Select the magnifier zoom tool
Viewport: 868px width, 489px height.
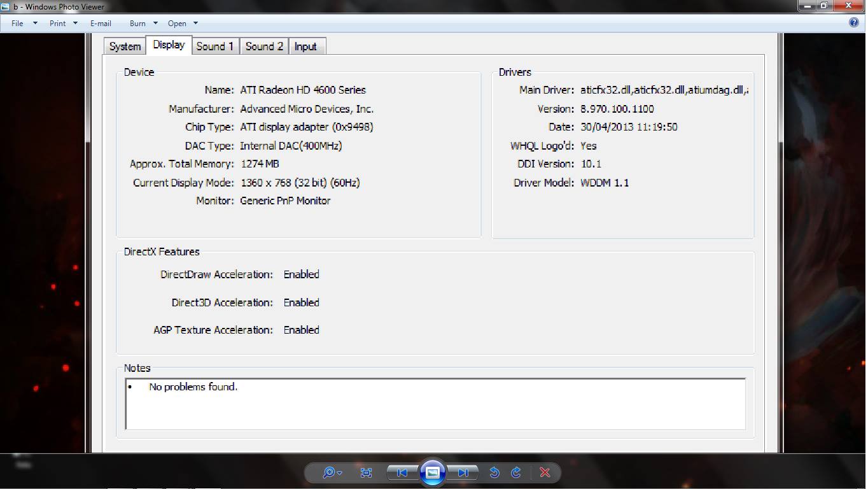point(328,472)
